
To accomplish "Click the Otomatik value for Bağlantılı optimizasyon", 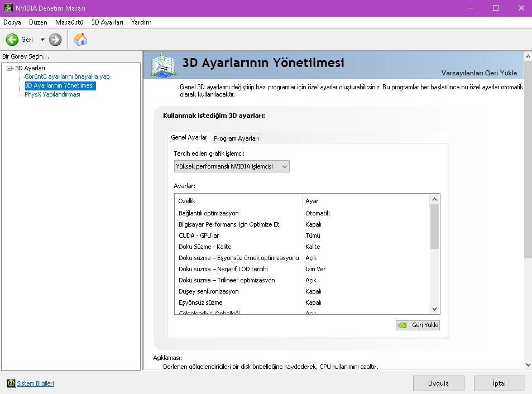I will tap(318, 213).
